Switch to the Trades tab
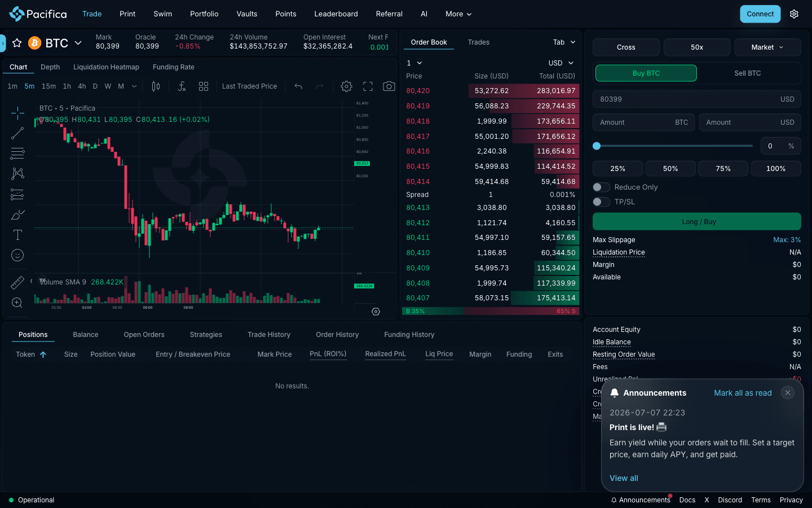This screenshot has height=508, width=812. point(478,42)
